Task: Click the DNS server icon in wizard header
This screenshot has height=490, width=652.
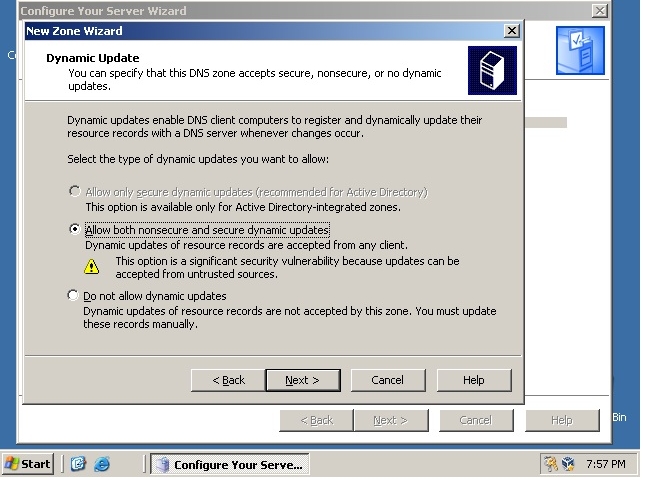Action: point(492,70)
